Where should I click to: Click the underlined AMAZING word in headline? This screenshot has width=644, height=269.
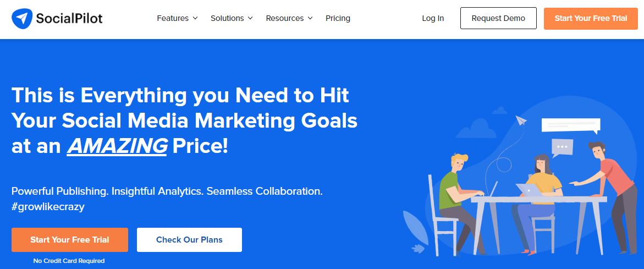(117, 146)
